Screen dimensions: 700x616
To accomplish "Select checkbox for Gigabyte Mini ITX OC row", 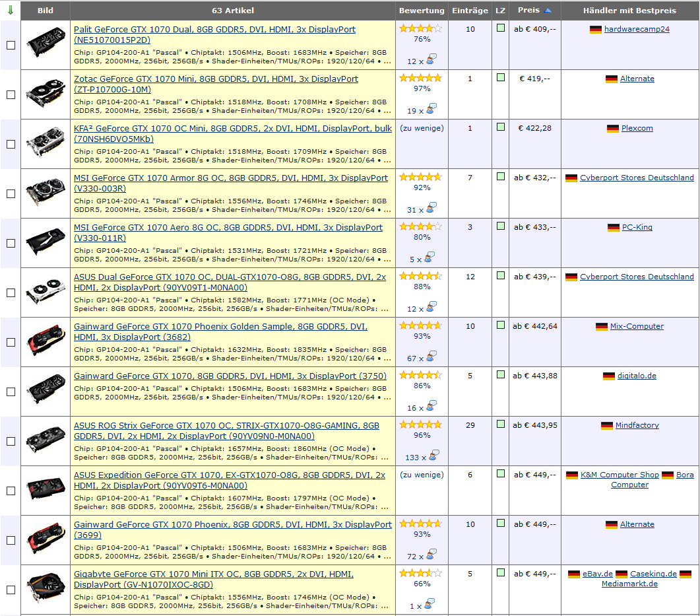I will 11,590.
